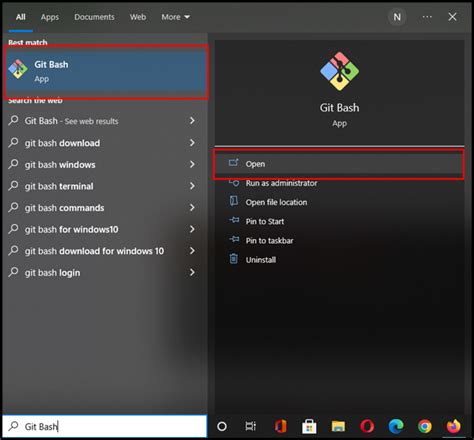Image resolution: width=474 pixels, height=440 pixels.
Task: Click the search box containing Git Bash
Action: pyautogui.click(x=104, y=426)
